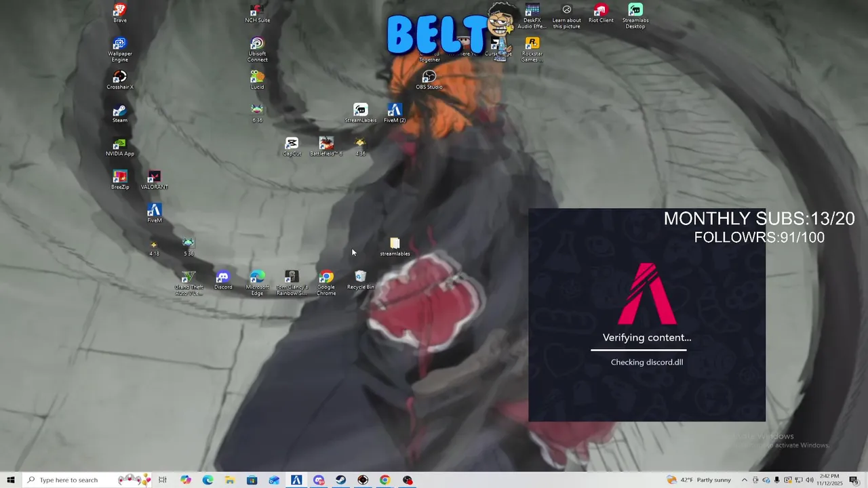The image size is (868, 488).
Task: Open the notification center icon
Action: pos(854,480)
